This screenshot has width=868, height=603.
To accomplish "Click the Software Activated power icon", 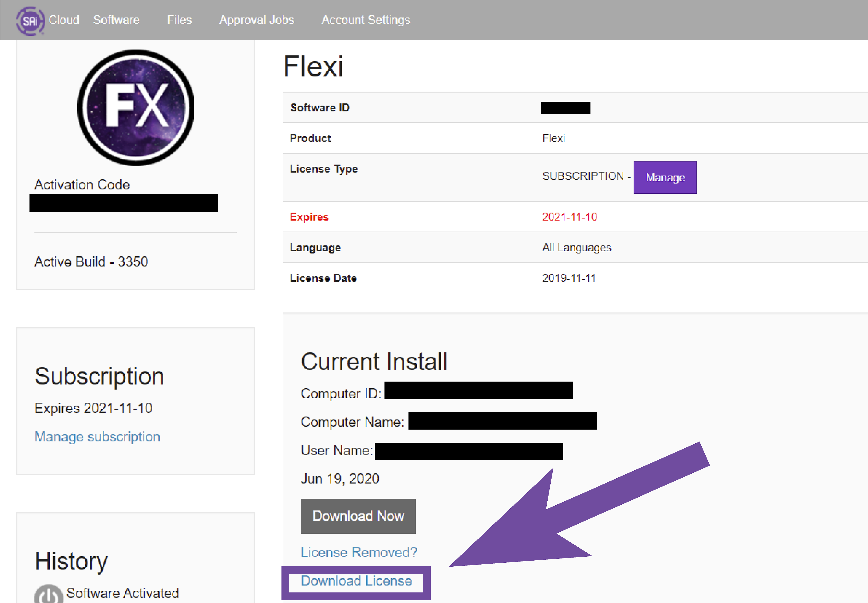I will click(x=49, y=594).
